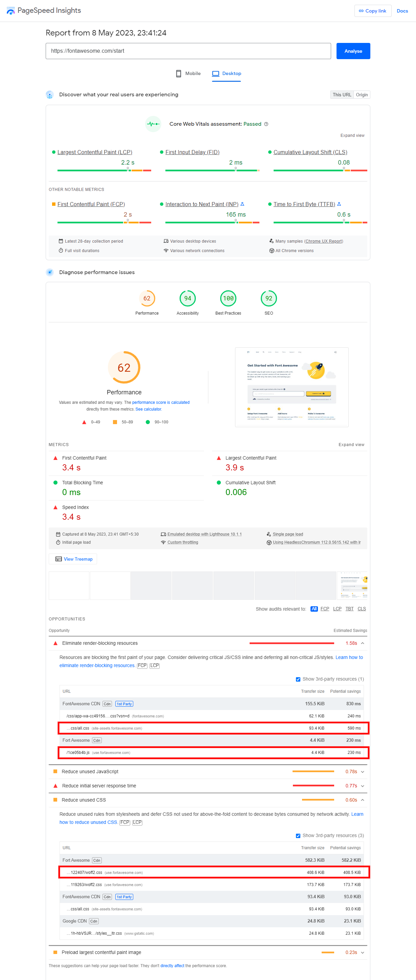Click the PageSpeed Insights logo icon

click(11, 11)
